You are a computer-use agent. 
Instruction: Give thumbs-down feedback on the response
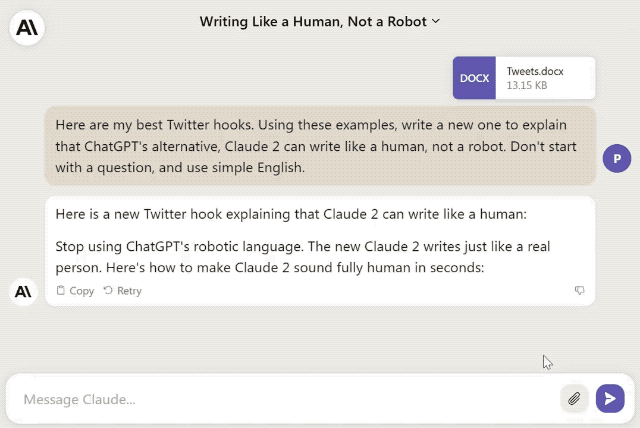coord(579,291)
